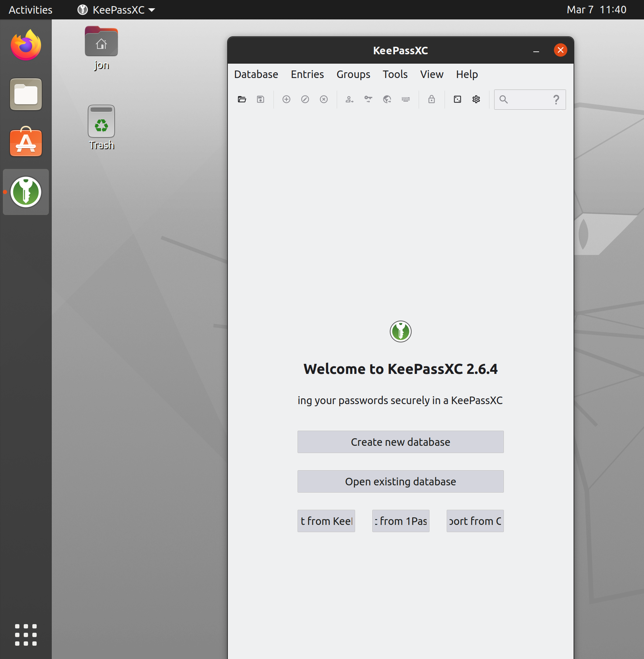Open an existing database file

point(241,99)
